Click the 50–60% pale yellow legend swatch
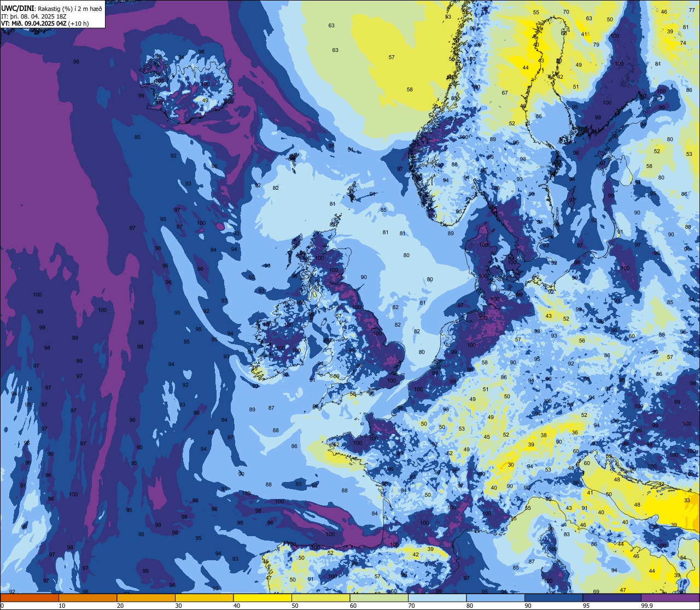The width and height of the screenshot is (700, 610). click(x=320, y=597)
